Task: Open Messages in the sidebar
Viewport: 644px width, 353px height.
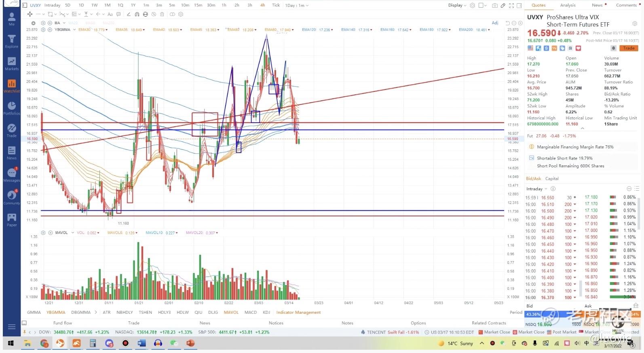Action: (12, 175)
